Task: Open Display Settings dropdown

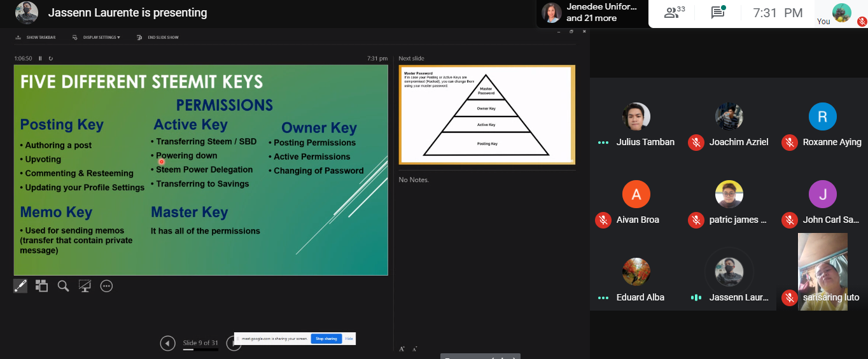Action: [97, 38]
